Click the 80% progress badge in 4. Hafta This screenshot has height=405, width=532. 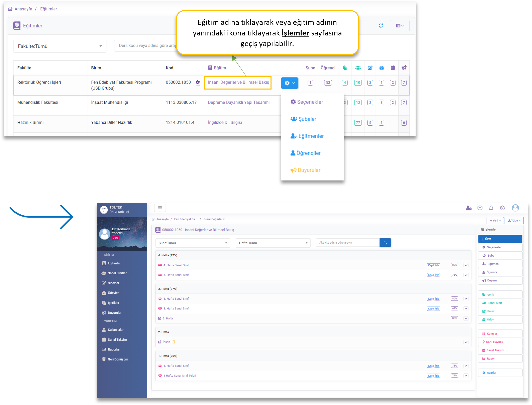[454, 265]
